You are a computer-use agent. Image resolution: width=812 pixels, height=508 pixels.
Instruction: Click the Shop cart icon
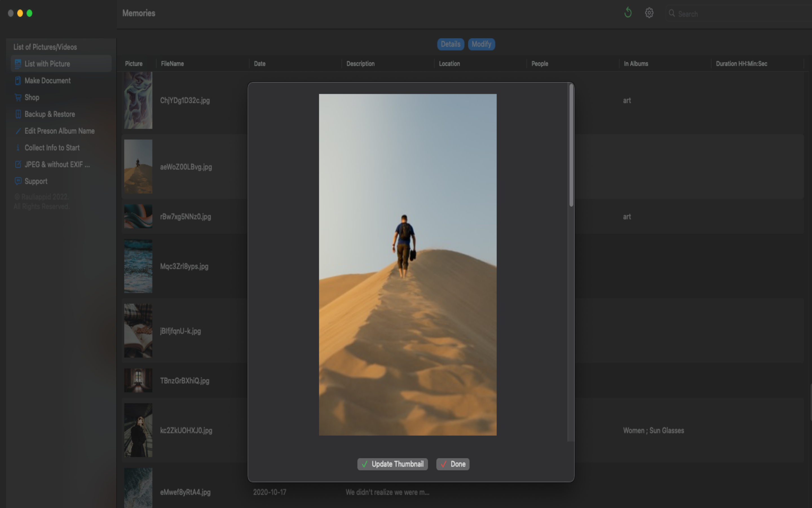[18, 97]
